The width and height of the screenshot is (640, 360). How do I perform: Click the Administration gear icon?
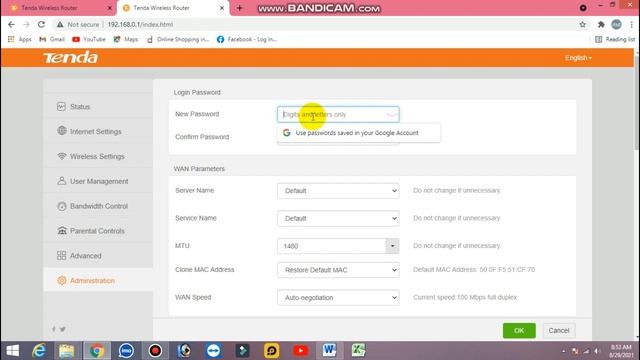[62, 280]
